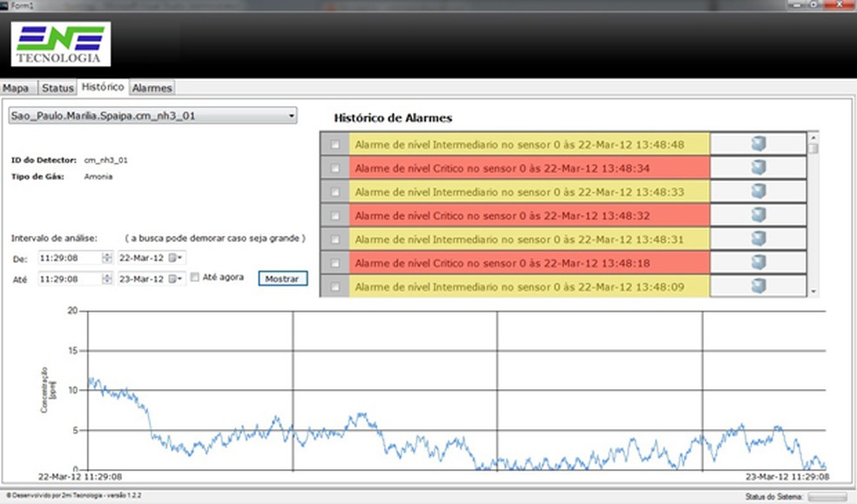The width and height of the screenshot is (857, 504).
Task: Adjust the 'Até' time spinner arrows
Action: pos(107,279)
